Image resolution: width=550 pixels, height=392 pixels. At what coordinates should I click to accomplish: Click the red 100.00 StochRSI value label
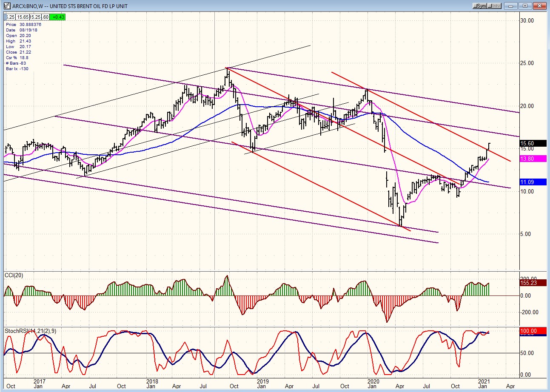pos(533,331)
